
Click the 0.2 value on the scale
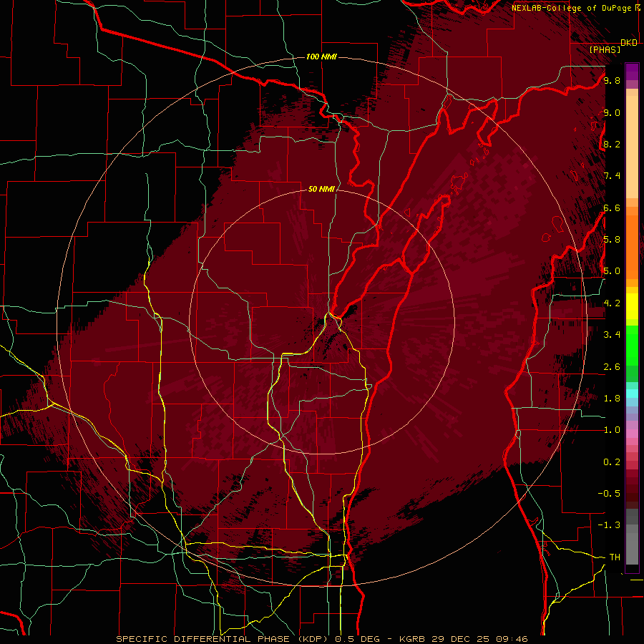(612, 462)
